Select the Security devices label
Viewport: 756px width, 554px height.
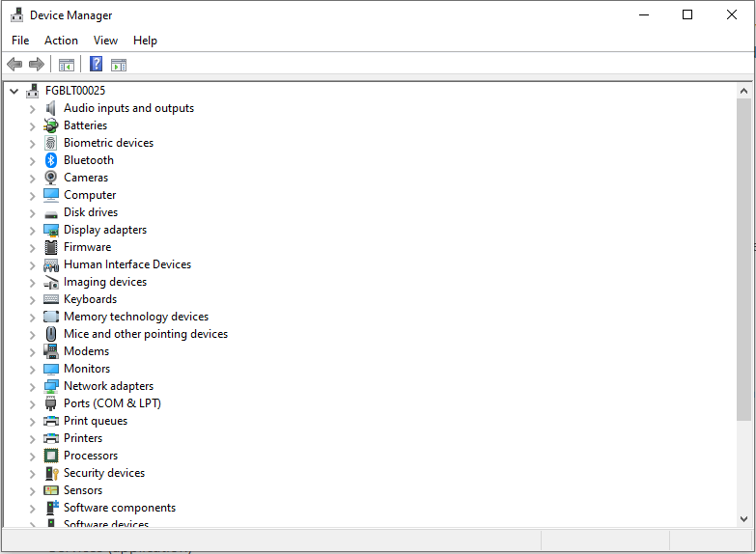coord(104,473)
